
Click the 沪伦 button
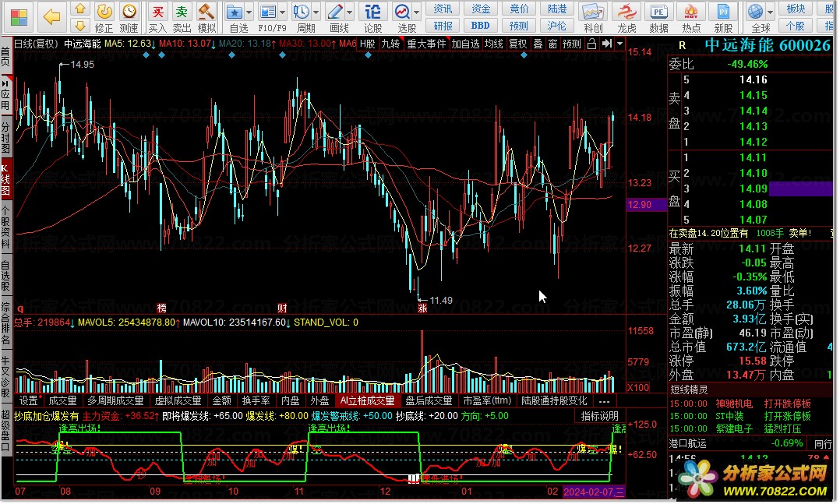pos(556,26)
